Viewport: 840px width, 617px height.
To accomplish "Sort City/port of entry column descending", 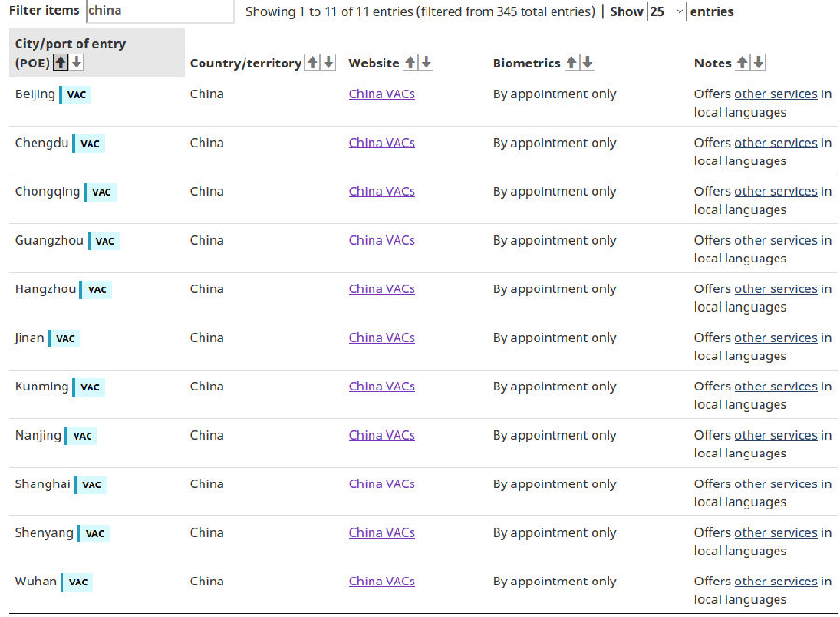I will pos(77,63).
